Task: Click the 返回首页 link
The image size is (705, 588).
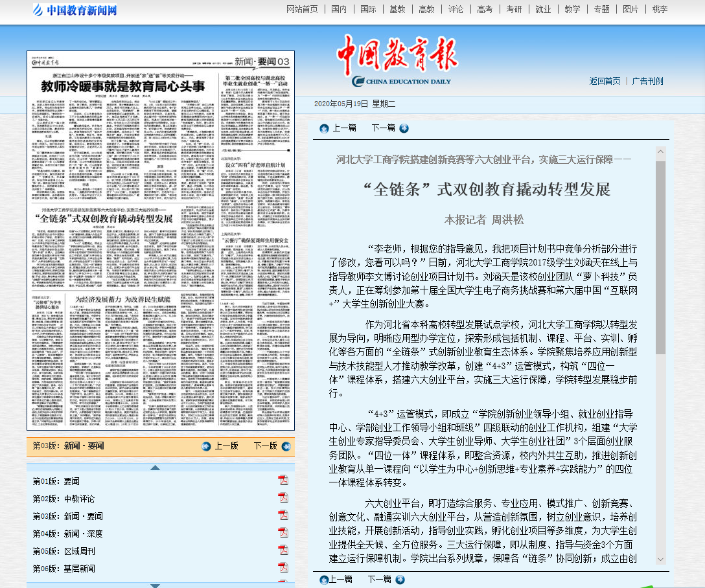Action: 605,82
